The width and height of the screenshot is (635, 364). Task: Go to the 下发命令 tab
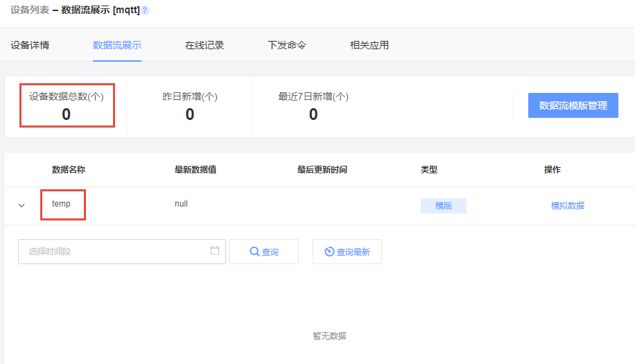(x=287, y=45)
